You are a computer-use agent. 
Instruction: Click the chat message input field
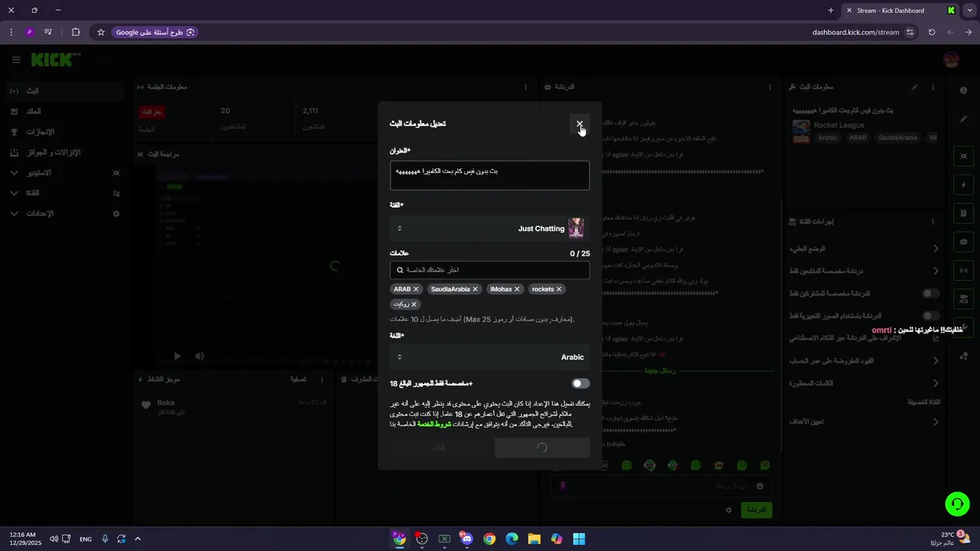pyautogui.click(x=660, y=486)
